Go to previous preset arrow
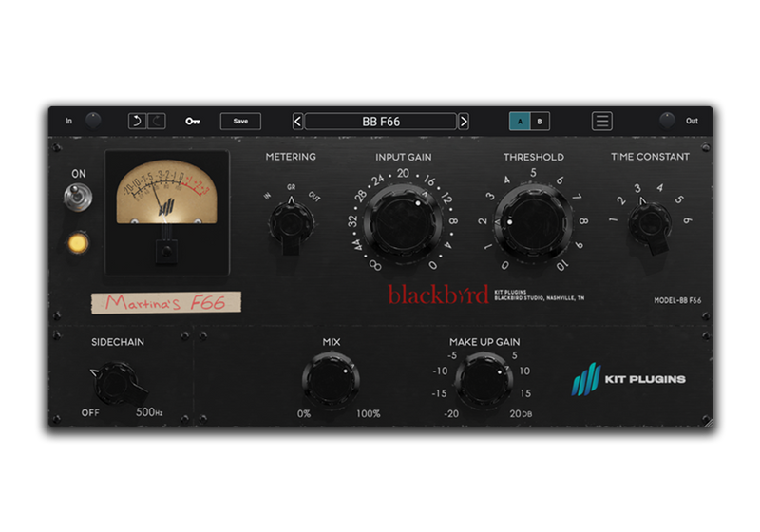760x532 pixels. tap(297, 122)
